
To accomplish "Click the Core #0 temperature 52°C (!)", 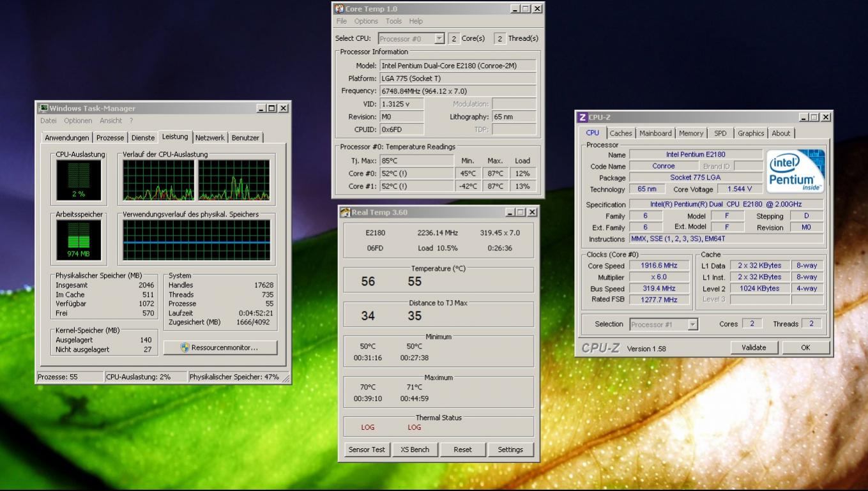I will pyautogui.click(x=416, y=173).
